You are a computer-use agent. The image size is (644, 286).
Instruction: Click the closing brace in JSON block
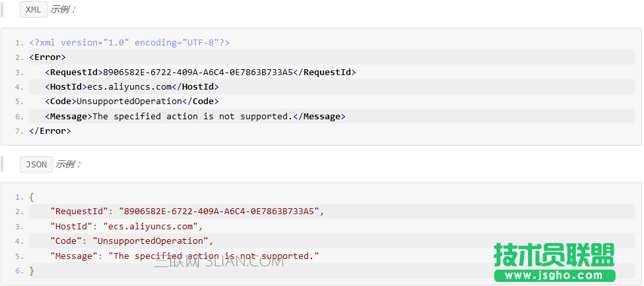point(32,271)
